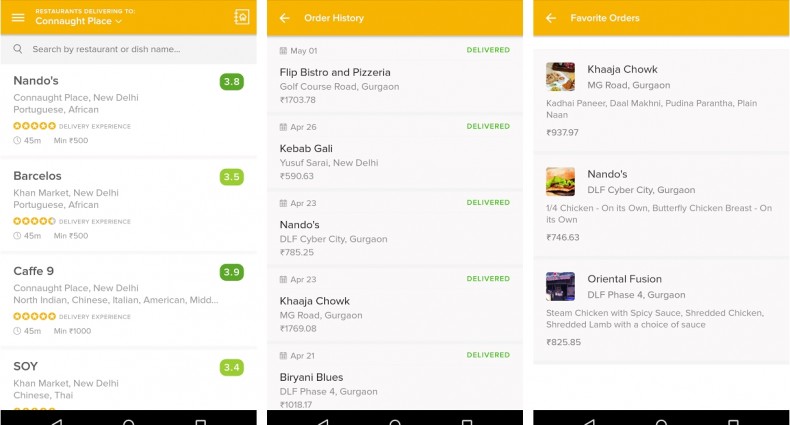Click the search magnifier icon
Screen dimensions: 790x425
click(18, 49)
